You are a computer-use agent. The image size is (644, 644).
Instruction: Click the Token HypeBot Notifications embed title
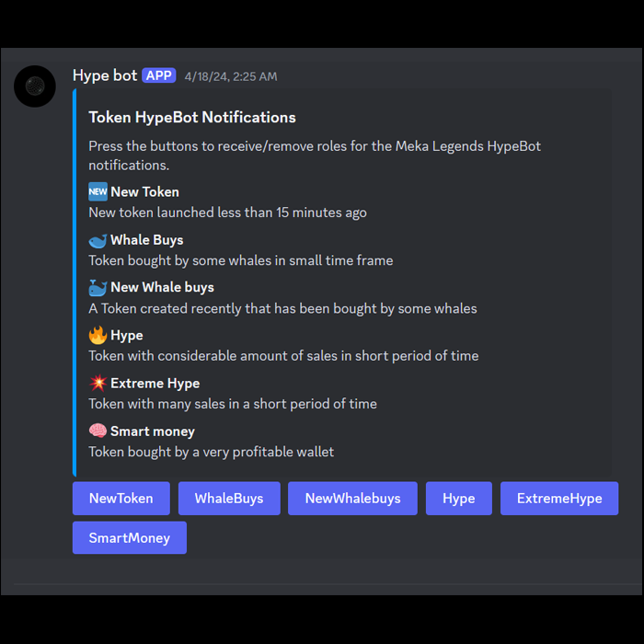tap(192, 118)
